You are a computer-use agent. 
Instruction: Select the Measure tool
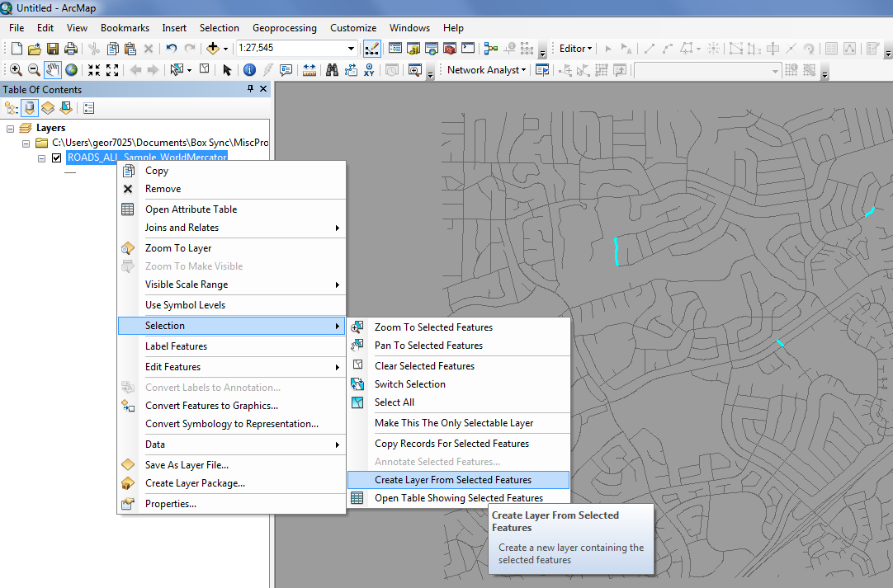tap(308, 69)
